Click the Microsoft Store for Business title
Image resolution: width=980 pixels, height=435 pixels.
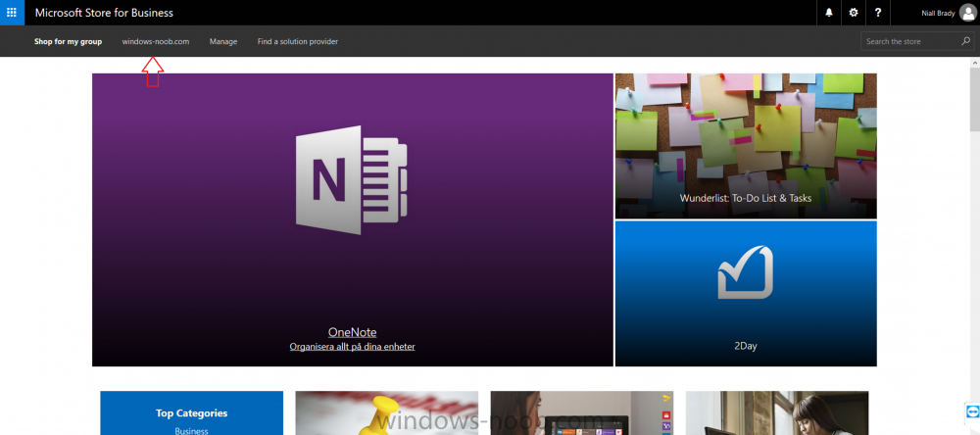(x=105, y=13)
